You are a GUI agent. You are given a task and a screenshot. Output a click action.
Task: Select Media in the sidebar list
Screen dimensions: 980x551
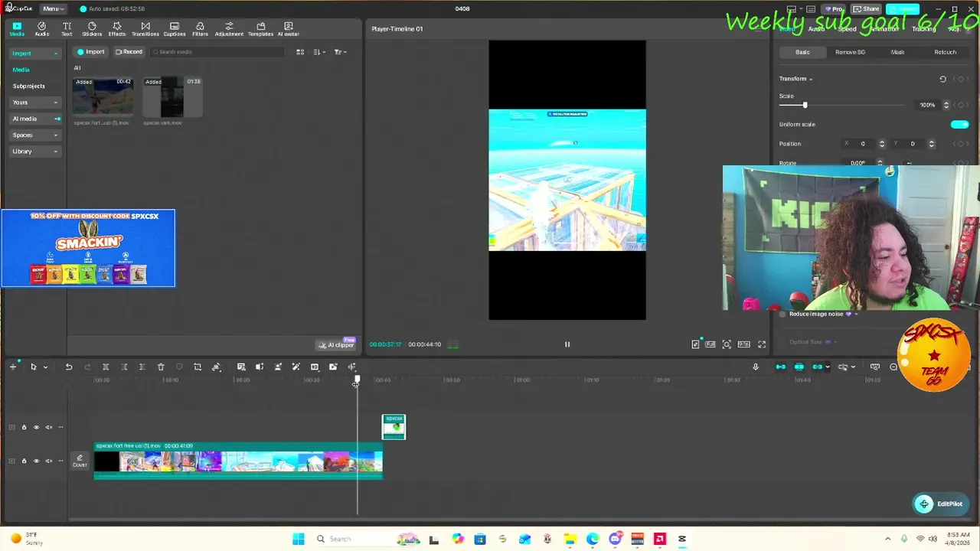[x=21, y=70]
